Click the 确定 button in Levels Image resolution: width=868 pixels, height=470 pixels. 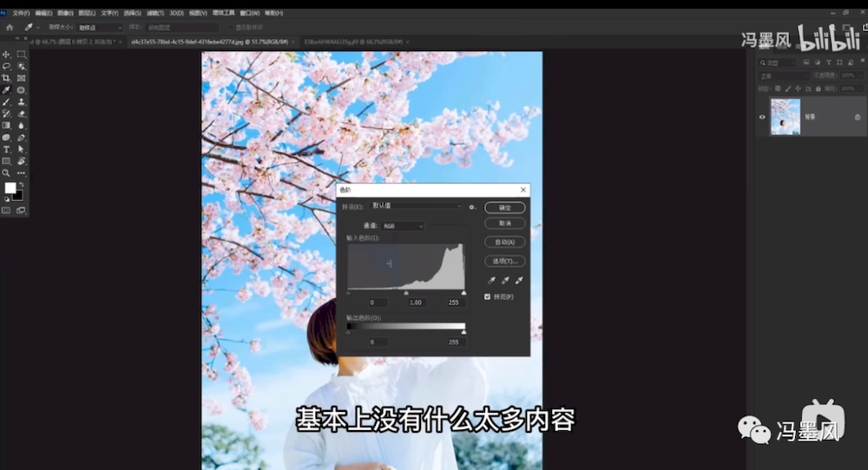pos(504,207)
